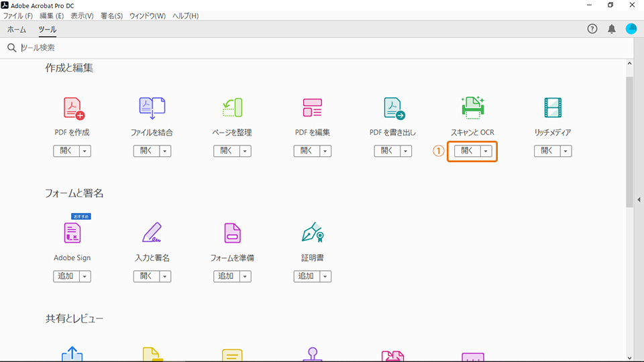This screenshot has height=362, width=644.
Task: Open dropdown arrow for スキャンとOCR
Action: [486, 151]
